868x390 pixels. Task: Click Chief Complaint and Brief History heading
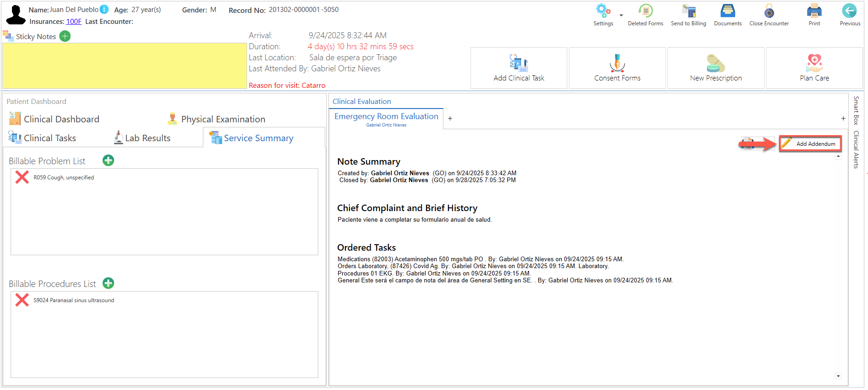(407, 208)
